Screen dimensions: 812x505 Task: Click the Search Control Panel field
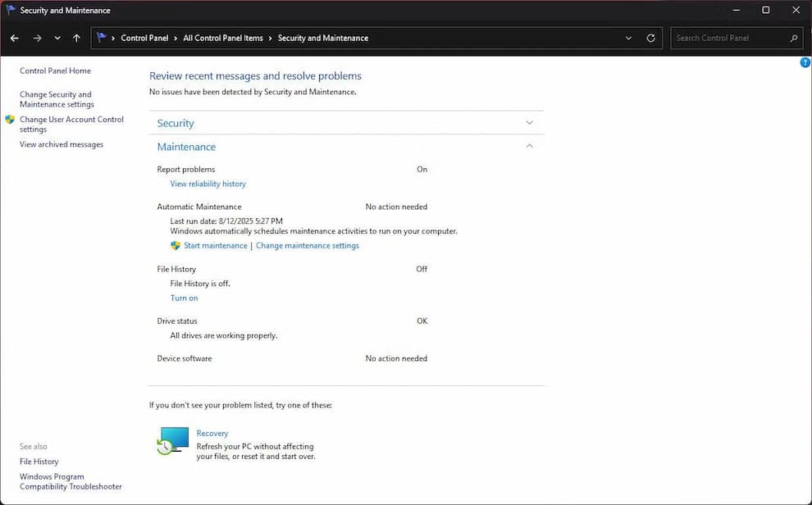pos(728,39)
